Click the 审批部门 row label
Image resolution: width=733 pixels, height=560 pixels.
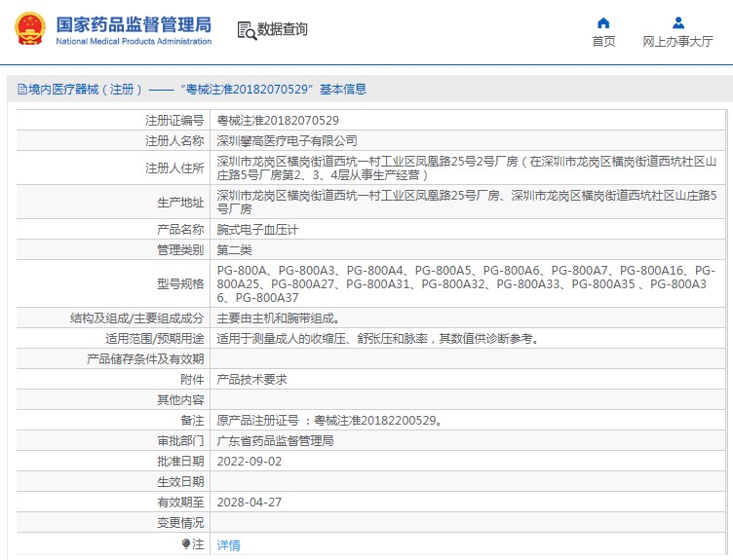[180, 440]
